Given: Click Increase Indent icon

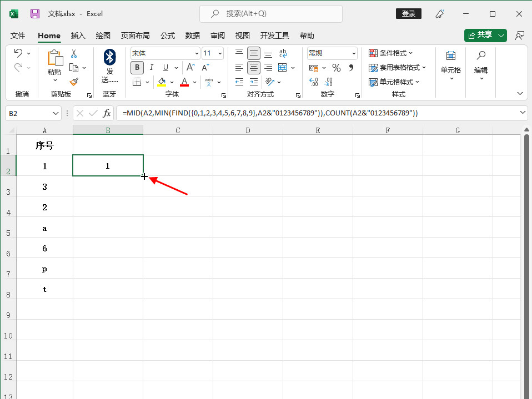Looking at the screenshot, I should click(254, 82).
